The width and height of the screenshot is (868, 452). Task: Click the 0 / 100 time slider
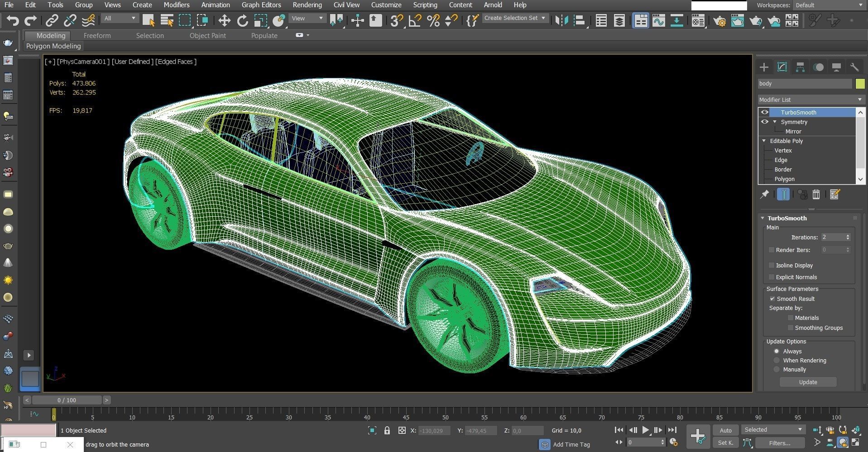point(67,400)
